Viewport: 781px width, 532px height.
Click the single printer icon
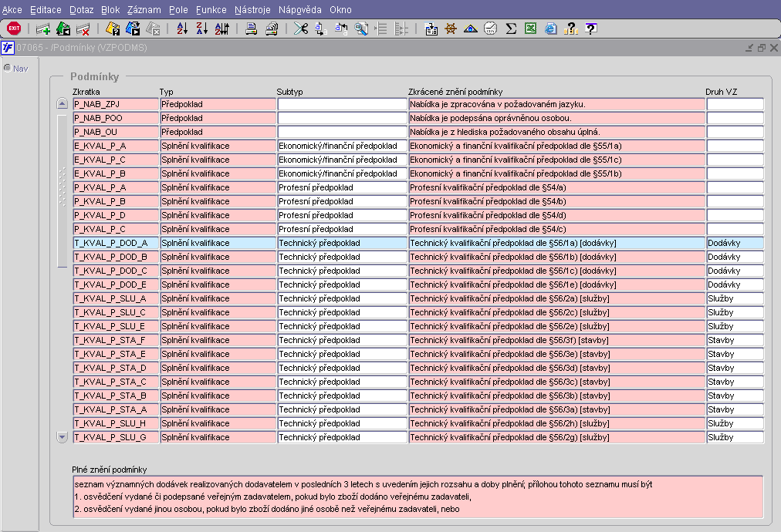point(252,29)
